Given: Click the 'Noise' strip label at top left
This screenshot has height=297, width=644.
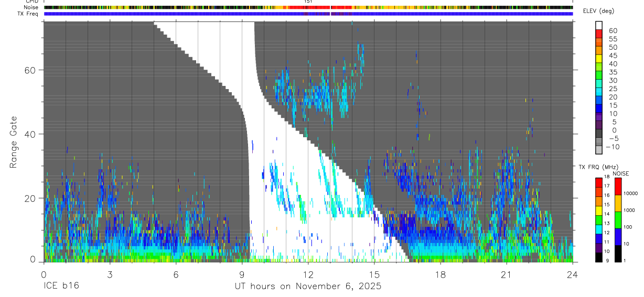Looking at the screenshot, I should [x=31, y=7].
